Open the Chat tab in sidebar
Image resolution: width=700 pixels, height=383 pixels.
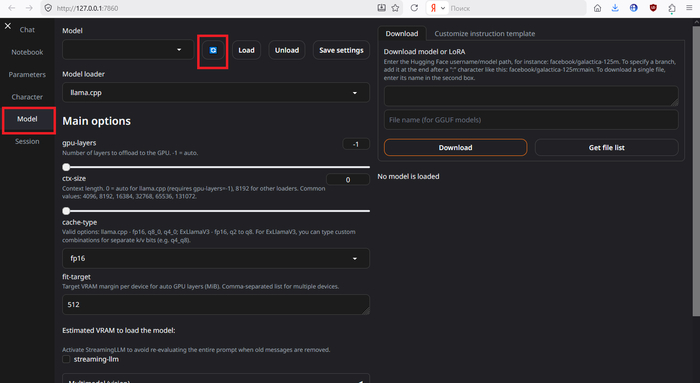tap(27, 30)
